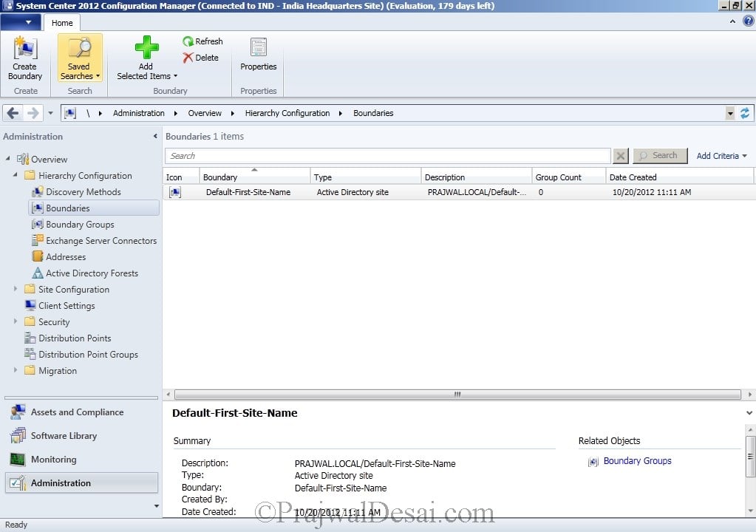The height and width of the screenshot is (532, 756).
Task: Open the Add Criteria dropdown
Action: pyautogui.click(x=721, y=156)
